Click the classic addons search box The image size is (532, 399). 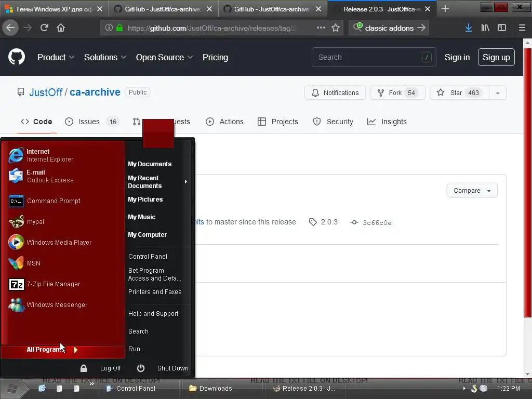click(389, 28)
